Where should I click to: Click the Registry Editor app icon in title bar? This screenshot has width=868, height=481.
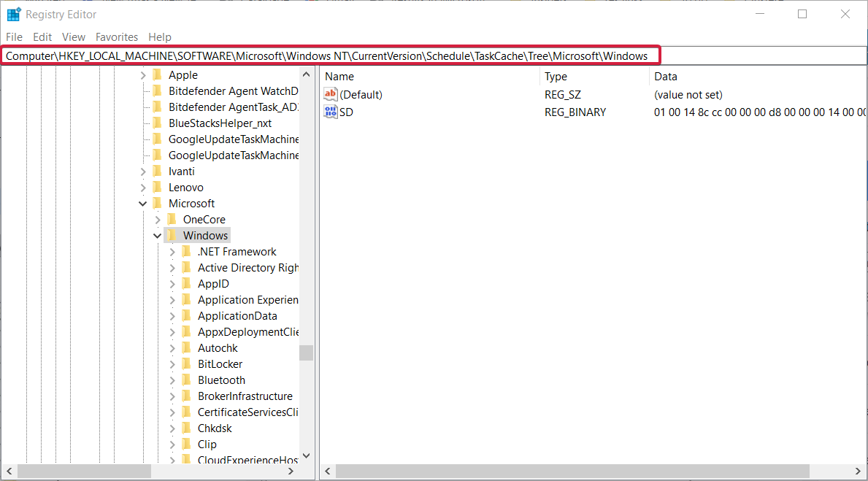pyautogui.click(x=14, y=14)
